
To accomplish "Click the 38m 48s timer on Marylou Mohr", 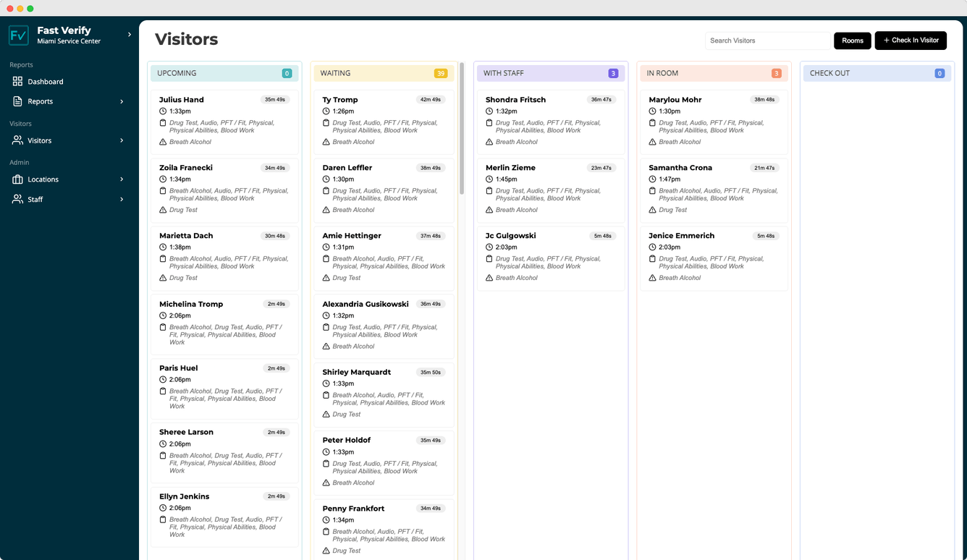I will pyautogui.click(x=764, y=100).
